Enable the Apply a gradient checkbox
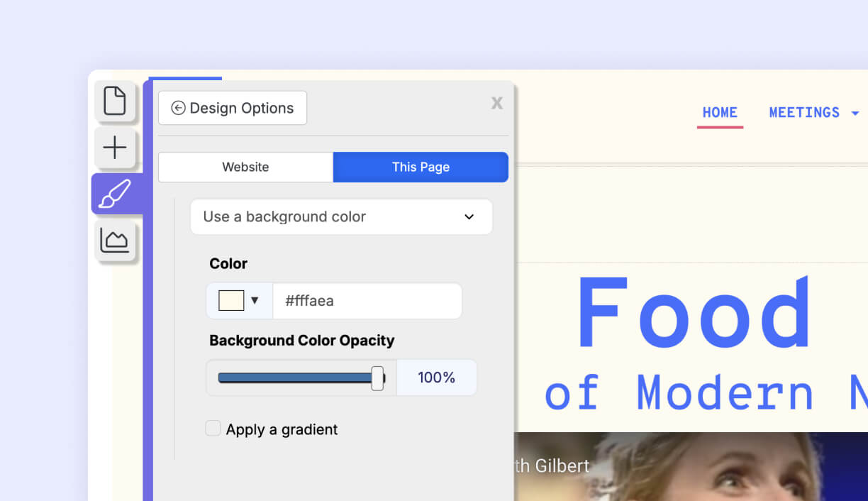 213,428
